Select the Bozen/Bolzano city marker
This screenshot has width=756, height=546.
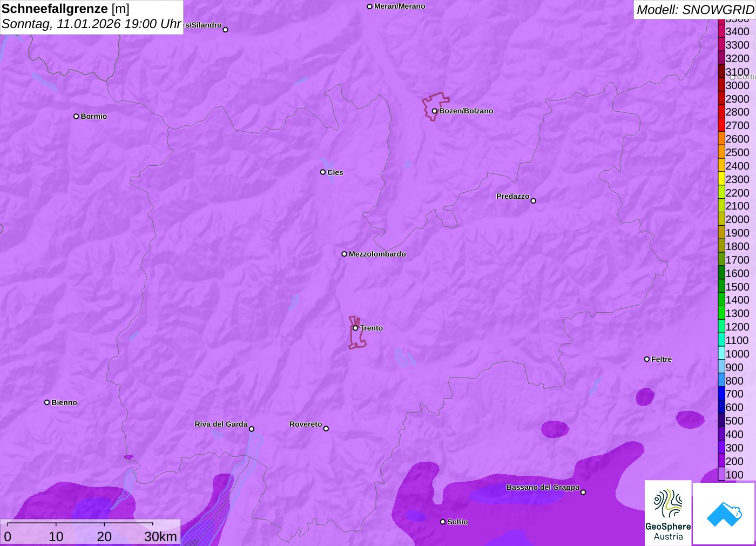click(434, 111)
